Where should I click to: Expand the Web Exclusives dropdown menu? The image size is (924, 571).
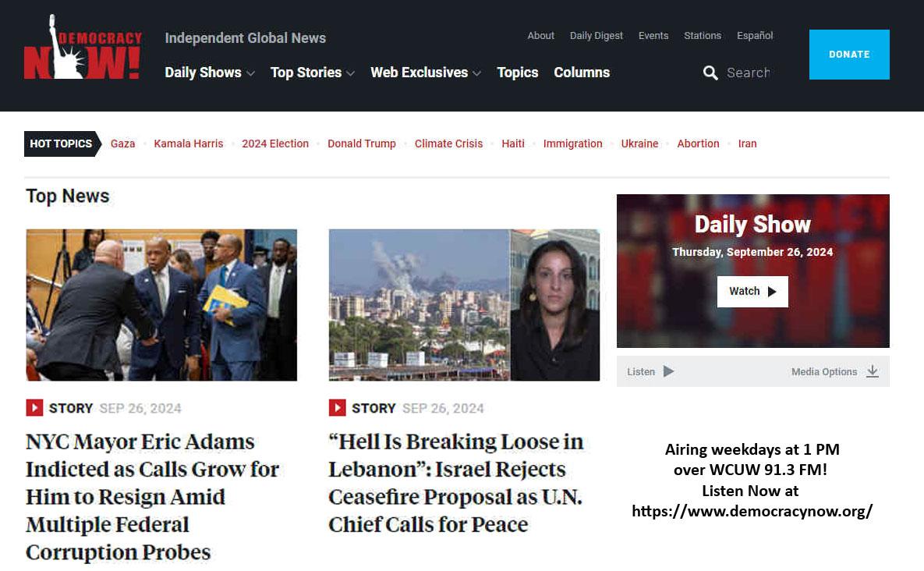click(426, 73)
